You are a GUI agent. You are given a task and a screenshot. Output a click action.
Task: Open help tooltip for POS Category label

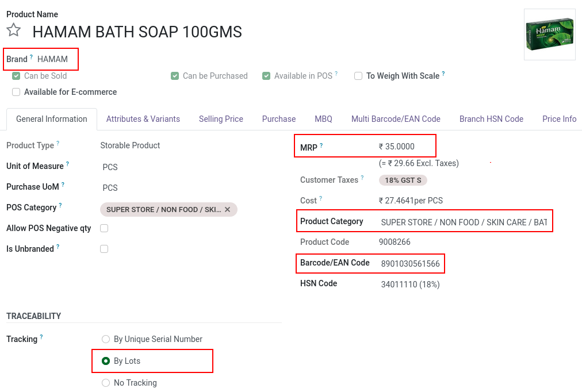point(60,205)
